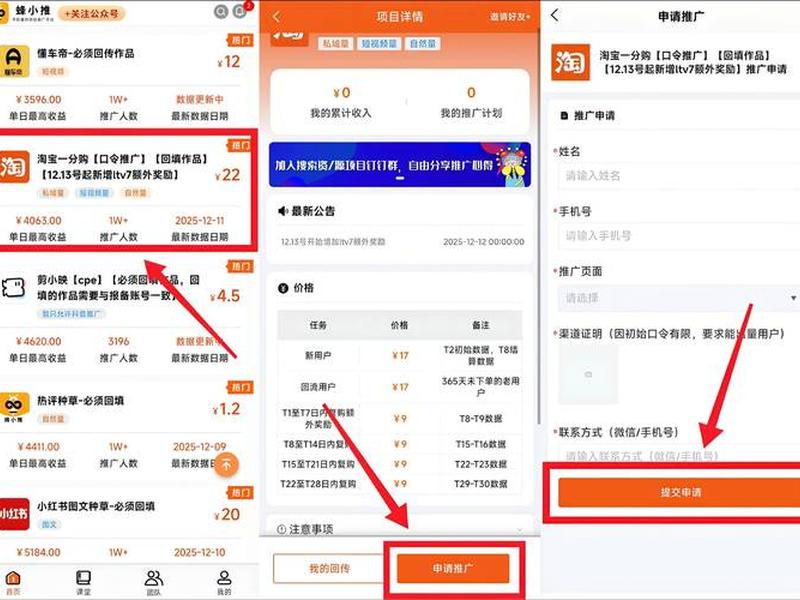800x600 pixels.
Task: Open 淘宝一分购【口令推广】project title
Action: coord(123,167)
